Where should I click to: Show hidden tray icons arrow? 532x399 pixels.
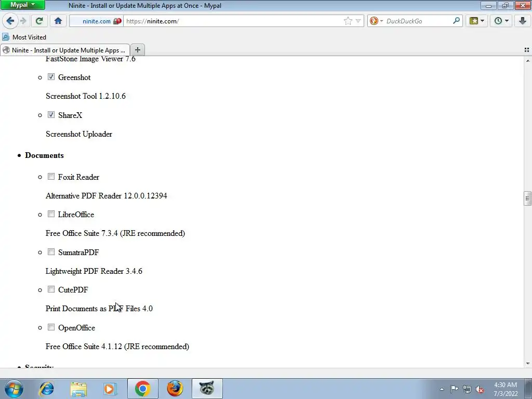tap(442, 389)
